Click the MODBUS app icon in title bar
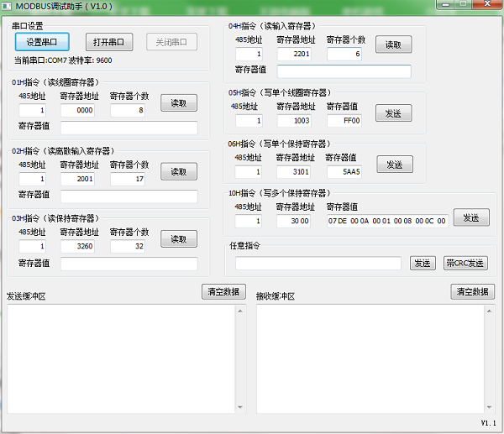 [x=7, y=6]
